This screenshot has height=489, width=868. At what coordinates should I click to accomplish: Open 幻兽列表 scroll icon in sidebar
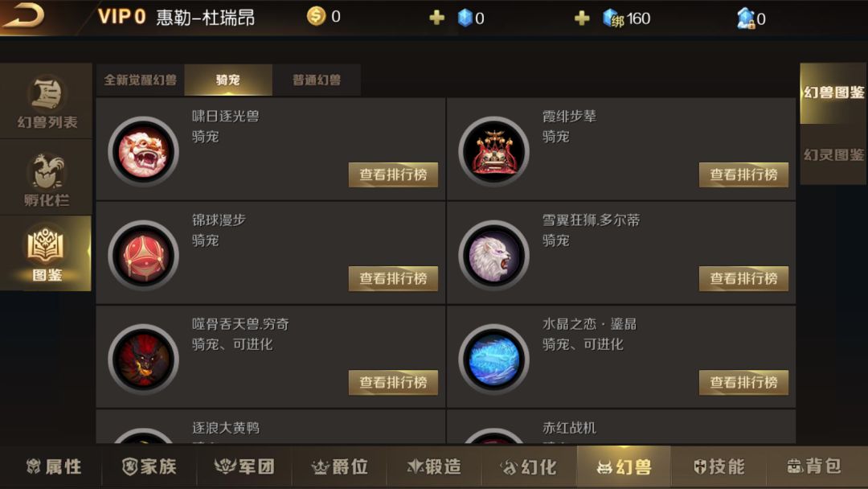47,93
